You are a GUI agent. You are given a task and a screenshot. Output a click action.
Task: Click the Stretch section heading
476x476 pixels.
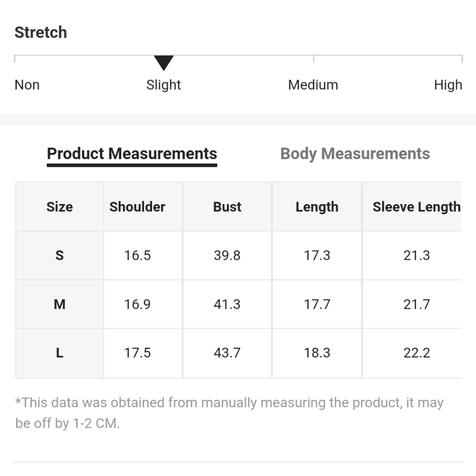[40, 32]
